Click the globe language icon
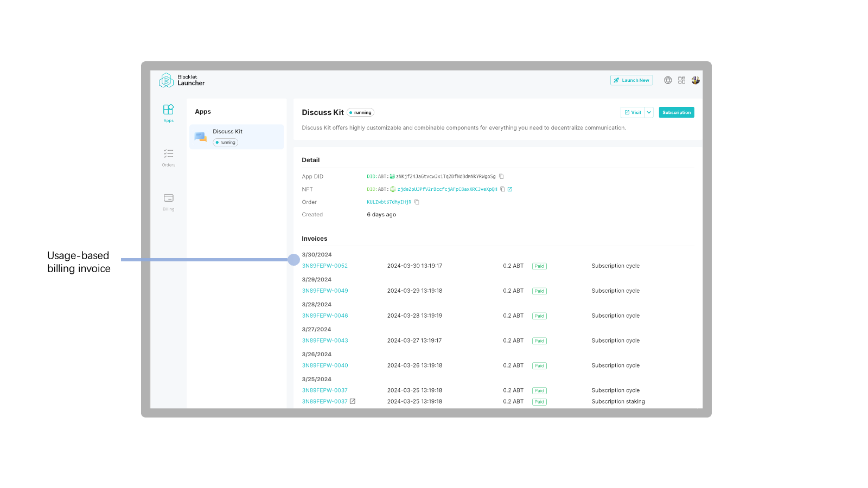Screen dimensions: 868x488 pyautogui.click(x=668, y=80)
